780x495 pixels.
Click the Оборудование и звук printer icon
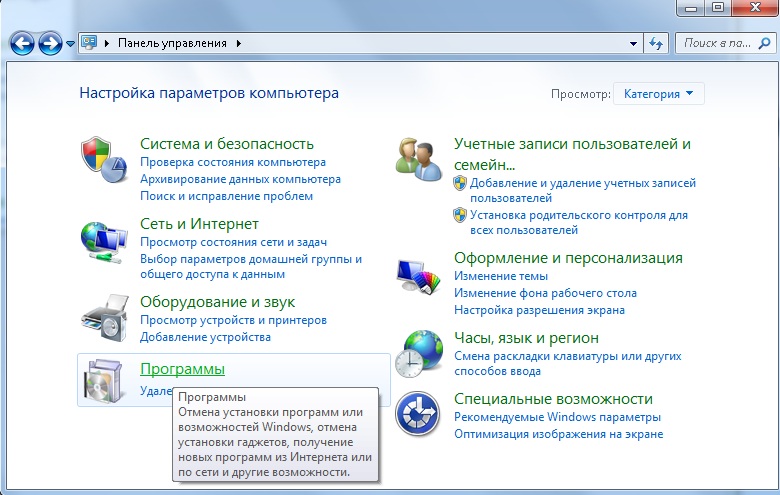tap(104, 317)
